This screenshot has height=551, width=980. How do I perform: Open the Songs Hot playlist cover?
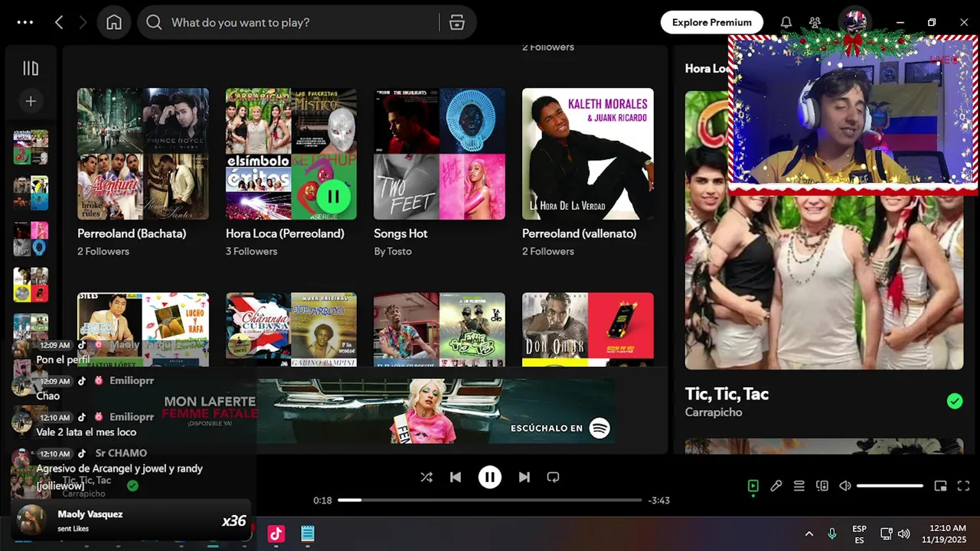point(439,154)
